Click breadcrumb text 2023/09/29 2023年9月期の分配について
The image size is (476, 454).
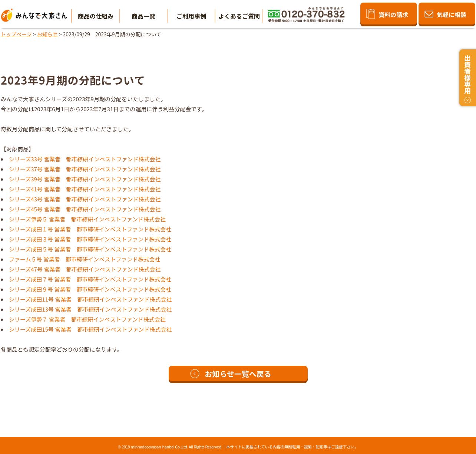pyautogui.click(x=112, y=34)
